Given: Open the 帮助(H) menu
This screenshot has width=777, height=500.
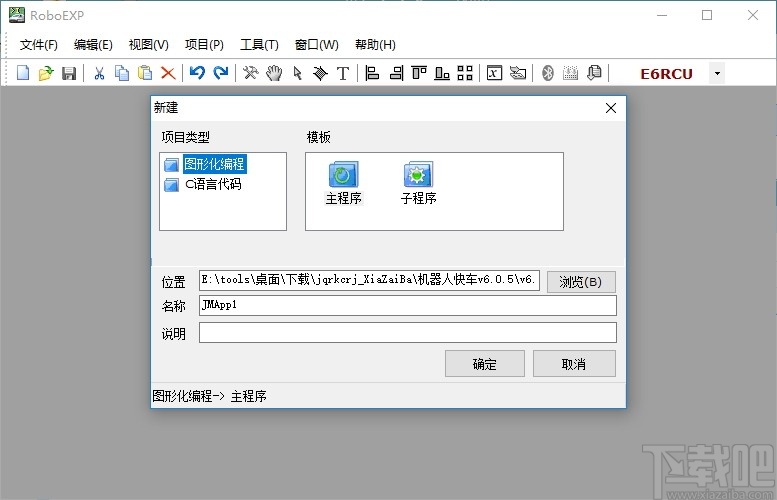Looking at the screenshot, I should click(375, 45).
